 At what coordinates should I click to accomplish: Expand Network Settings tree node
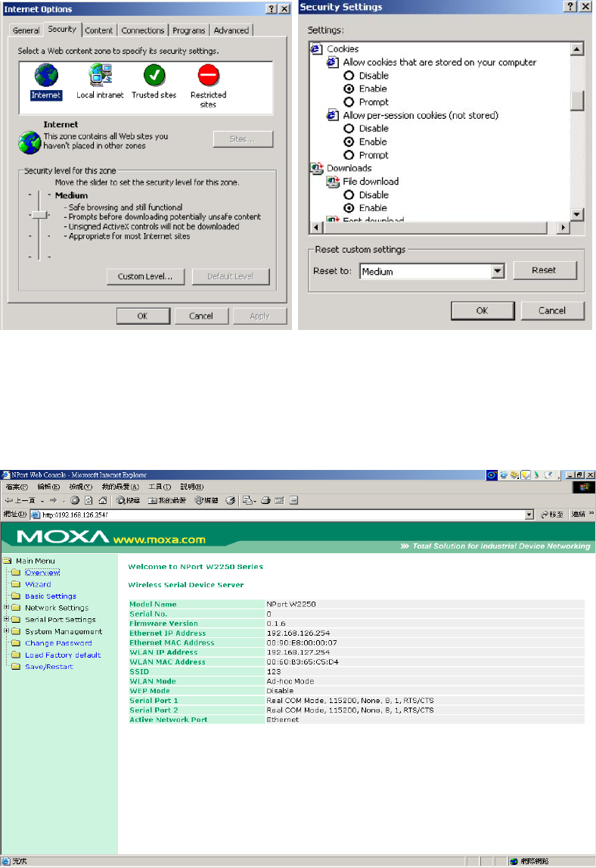pos(7,607)
